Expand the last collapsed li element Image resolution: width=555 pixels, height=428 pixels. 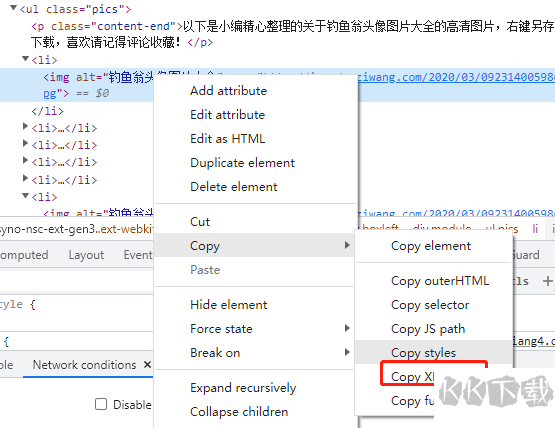pos(25,178)
